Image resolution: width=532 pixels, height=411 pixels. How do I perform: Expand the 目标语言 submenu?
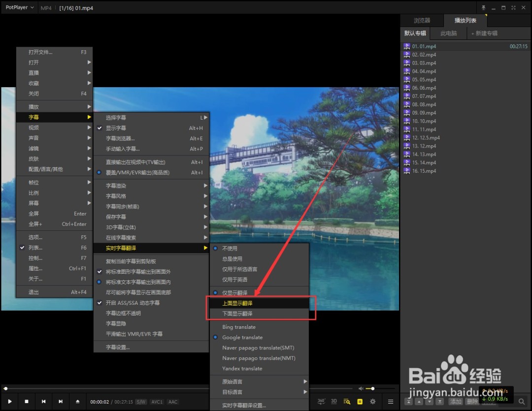pos(260,392)
